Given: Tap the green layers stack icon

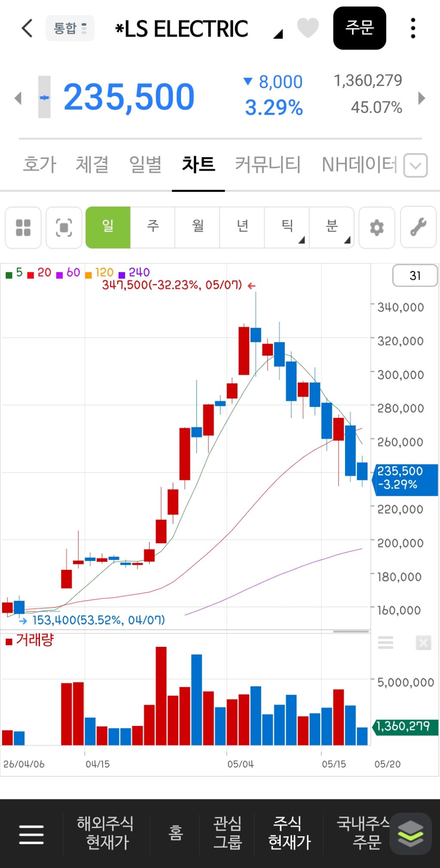Looking at the screenshot, I should tap(411, 834).
